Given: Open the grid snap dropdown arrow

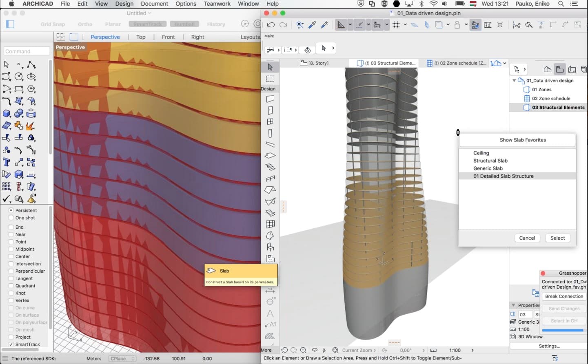Looking at the screenshot, I should pos(405,25).
